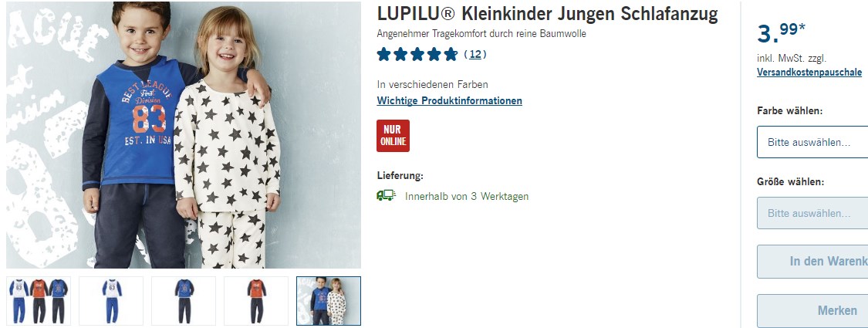Select the blue top navy pants thumbnail
868x328 pixels.
click(x=183, y=301)
